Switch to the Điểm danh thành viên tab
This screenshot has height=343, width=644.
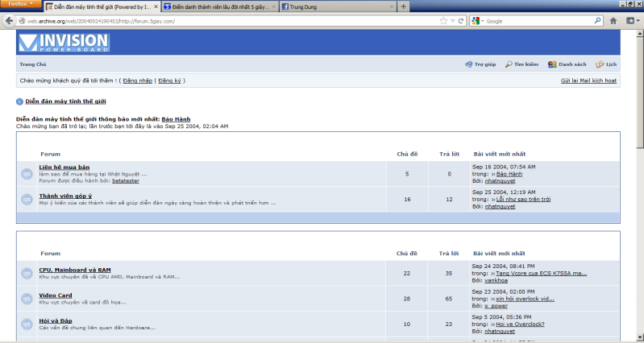218,6
